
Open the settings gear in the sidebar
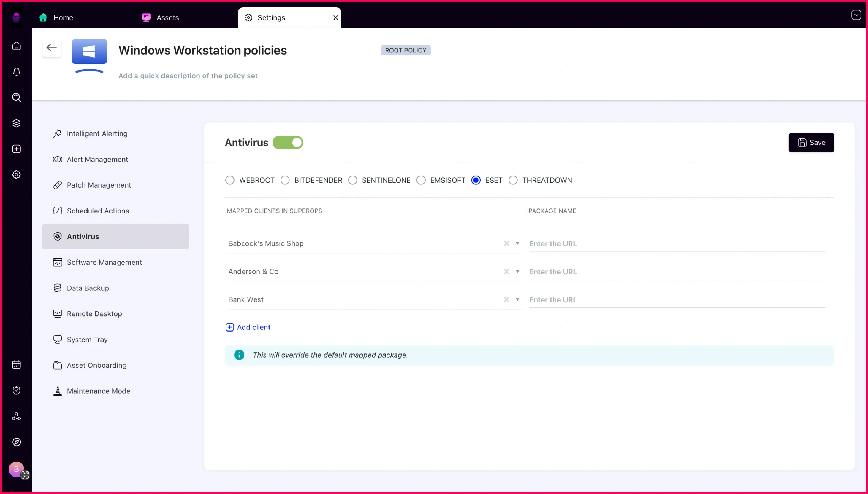pyautogui.click(x=16, y=174)
